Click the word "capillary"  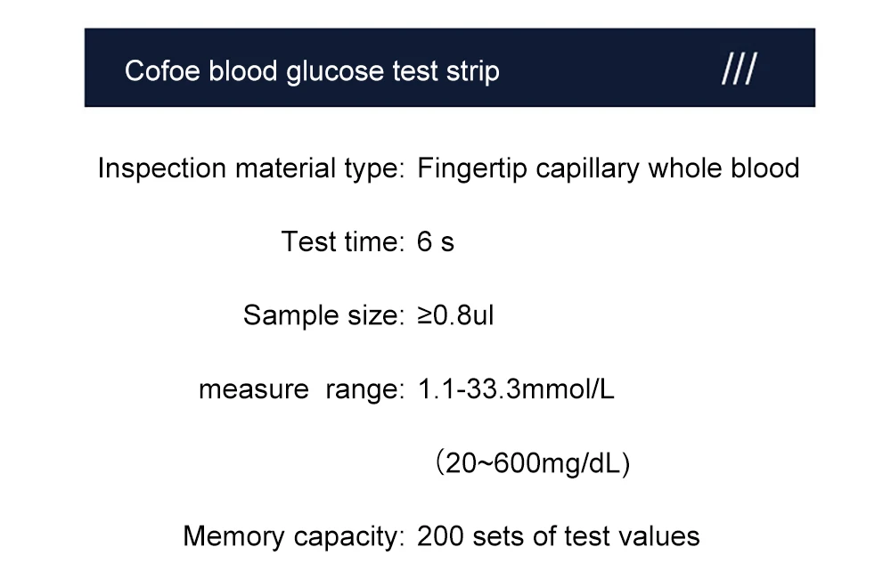pos(587,167)
